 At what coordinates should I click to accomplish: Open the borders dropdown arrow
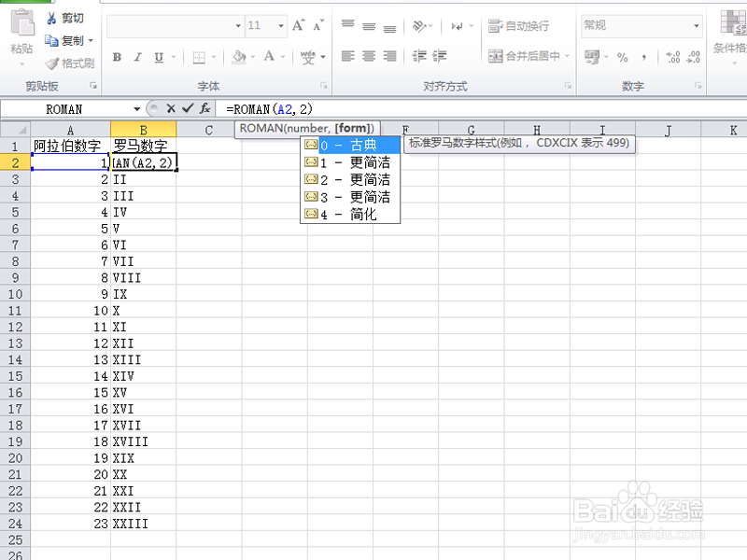[214, 57]
